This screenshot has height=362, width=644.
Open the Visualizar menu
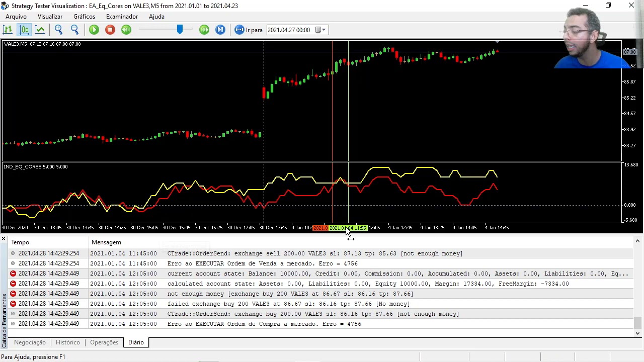point(50,17)
